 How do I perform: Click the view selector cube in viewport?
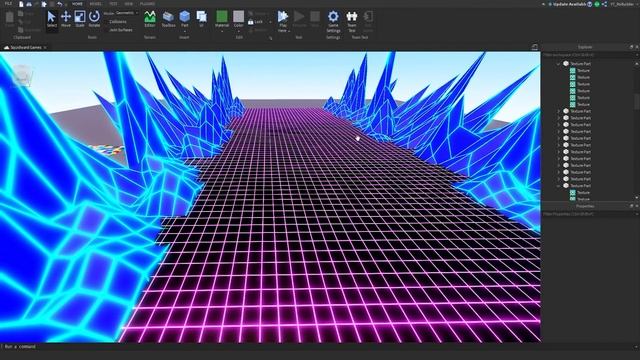point(22,76)
